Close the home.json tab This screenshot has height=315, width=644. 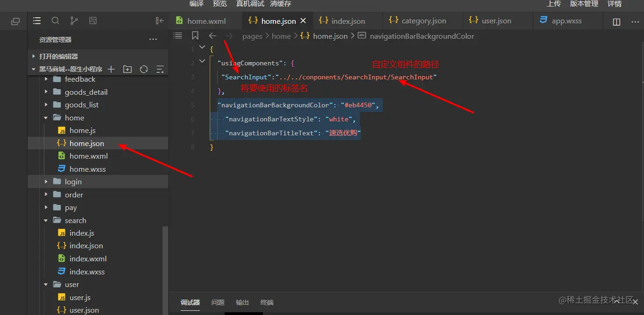(303, 21)
